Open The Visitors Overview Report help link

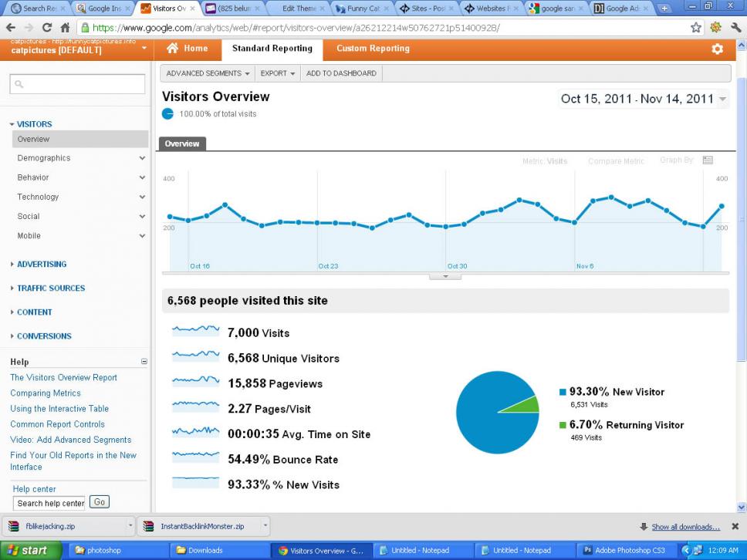(64, 378)
